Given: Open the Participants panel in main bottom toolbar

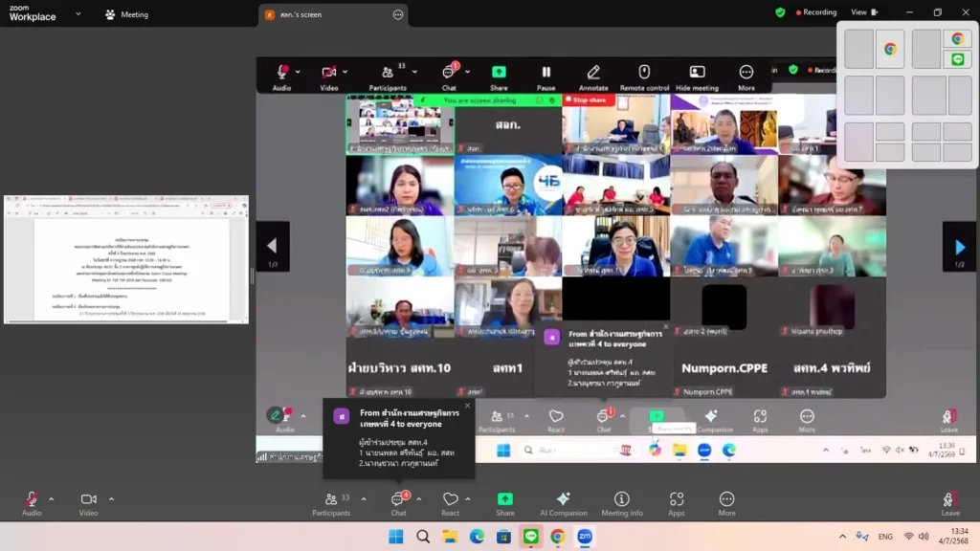Looking at the screenshot, I should 331,503.
